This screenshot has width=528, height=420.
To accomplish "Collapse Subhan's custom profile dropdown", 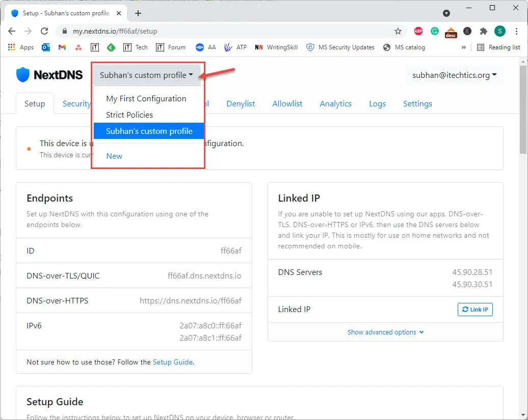I will point(146,75).
